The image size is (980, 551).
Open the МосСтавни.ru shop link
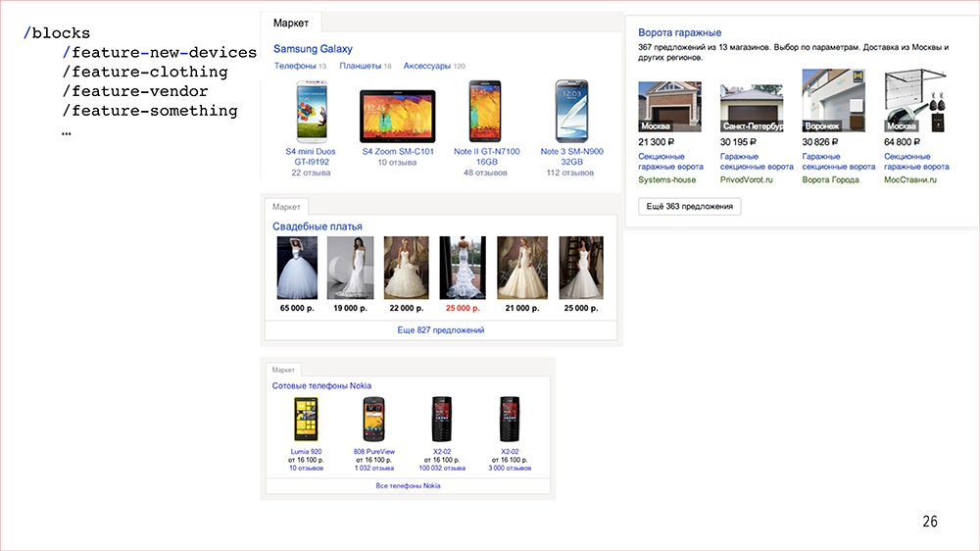pos(910,179)
